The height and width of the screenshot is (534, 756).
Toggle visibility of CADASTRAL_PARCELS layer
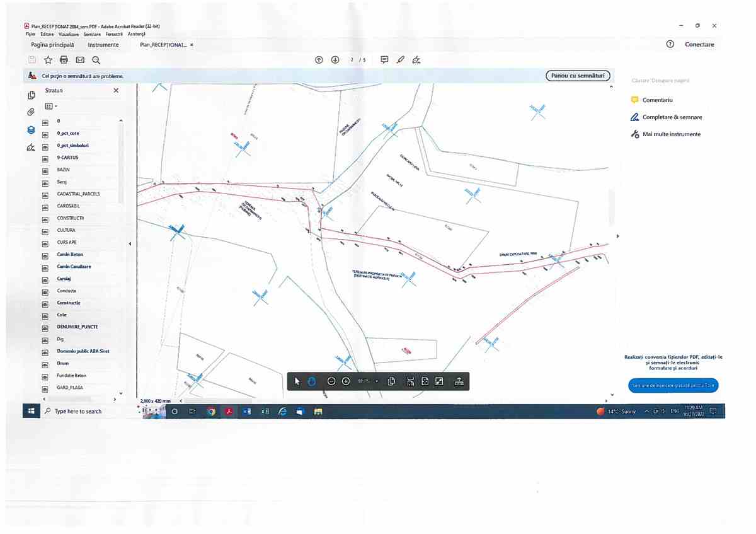(45, 194)
